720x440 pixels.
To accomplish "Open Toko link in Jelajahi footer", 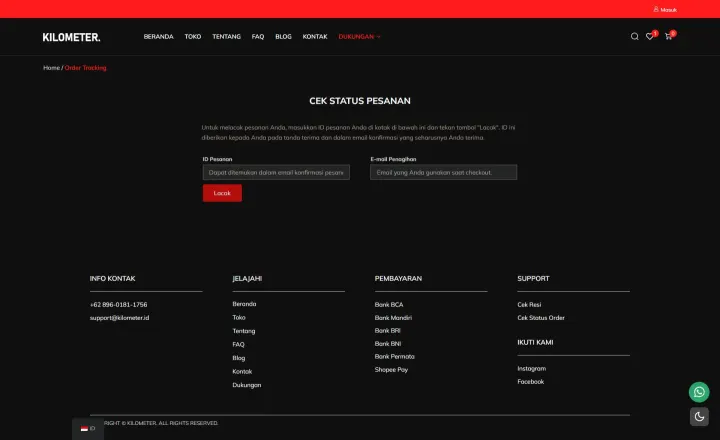I will (x=239, y=317).
